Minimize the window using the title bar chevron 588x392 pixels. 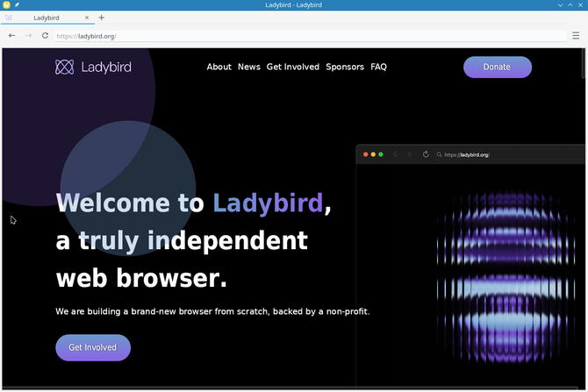(x=560, y=5)
